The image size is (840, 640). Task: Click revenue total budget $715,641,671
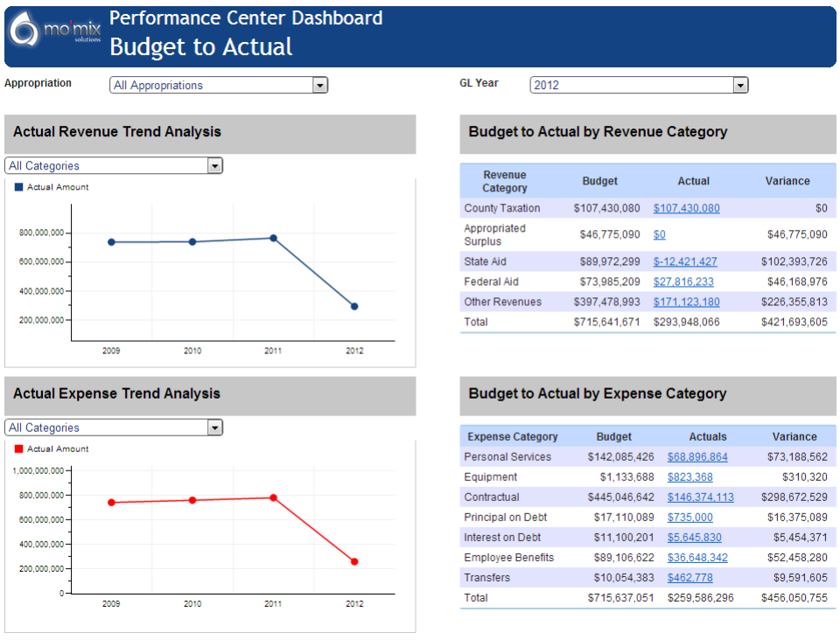point(607,322)
